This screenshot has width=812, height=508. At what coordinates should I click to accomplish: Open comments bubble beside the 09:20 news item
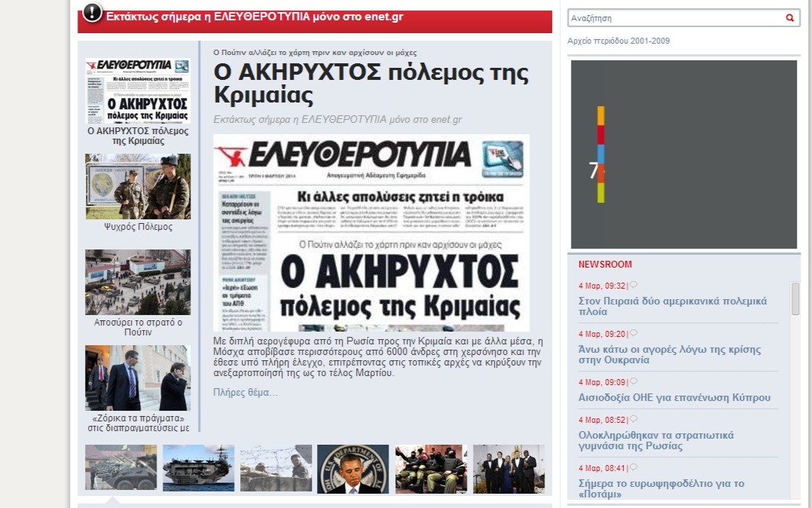coord(633,333)
